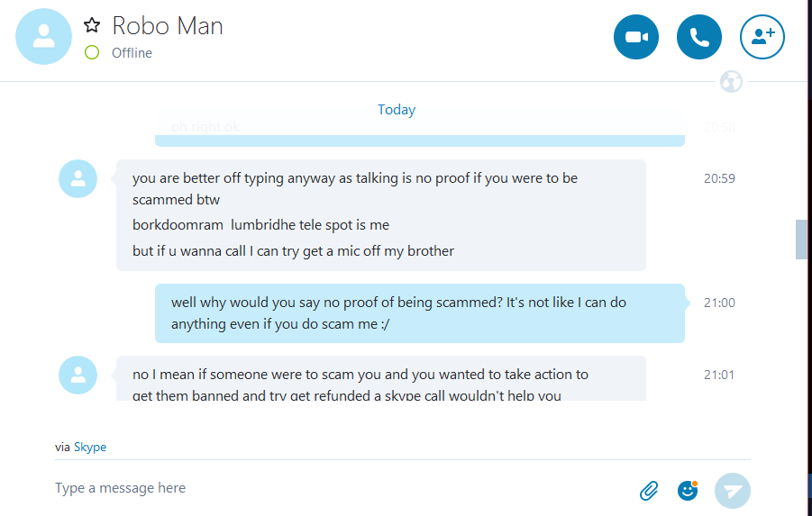Click the Robo Man contact name

pyautogui.click(x=168, y=25)
